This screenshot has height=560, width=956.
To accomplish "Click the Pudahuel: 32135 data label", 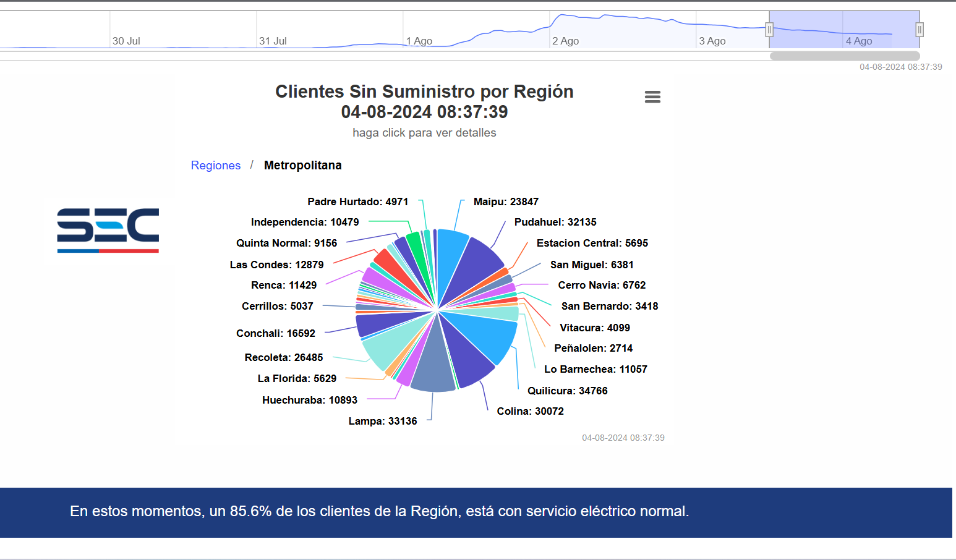I will click(x=555, y=222).
